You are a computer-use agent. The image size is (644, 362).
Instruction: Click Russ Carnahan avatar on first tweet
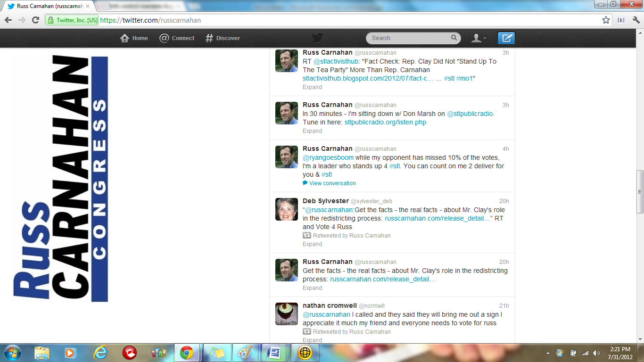287,61
